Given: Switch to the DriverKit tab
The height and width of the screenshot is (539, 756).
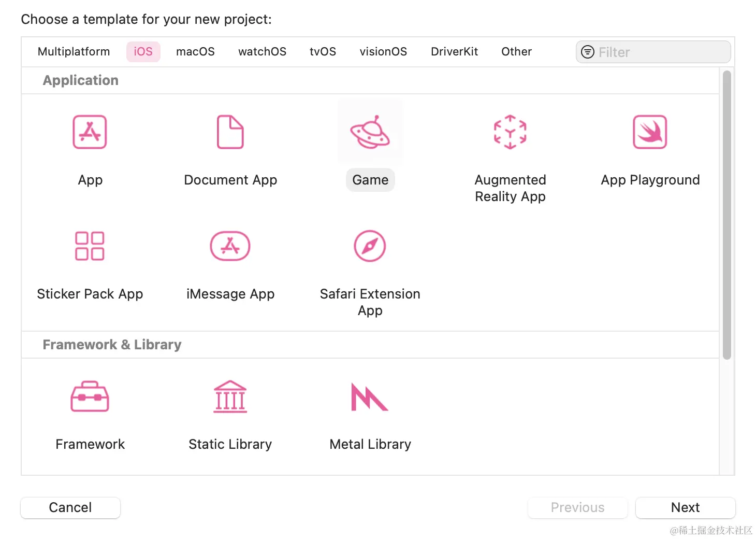Looking at the screenshot, I should coord(454,52).
